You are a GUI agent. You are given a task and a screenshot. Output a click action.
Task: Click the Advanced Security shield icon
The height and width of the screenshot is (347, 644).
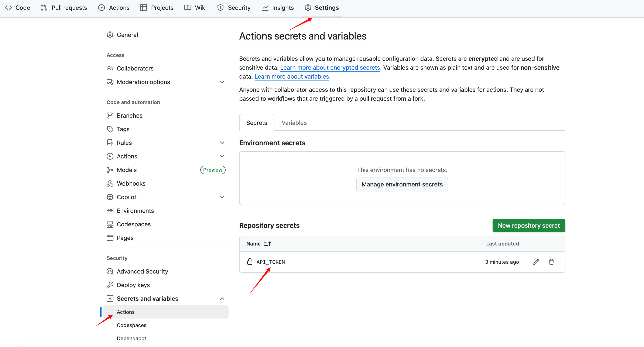click(x=110, y=271)
